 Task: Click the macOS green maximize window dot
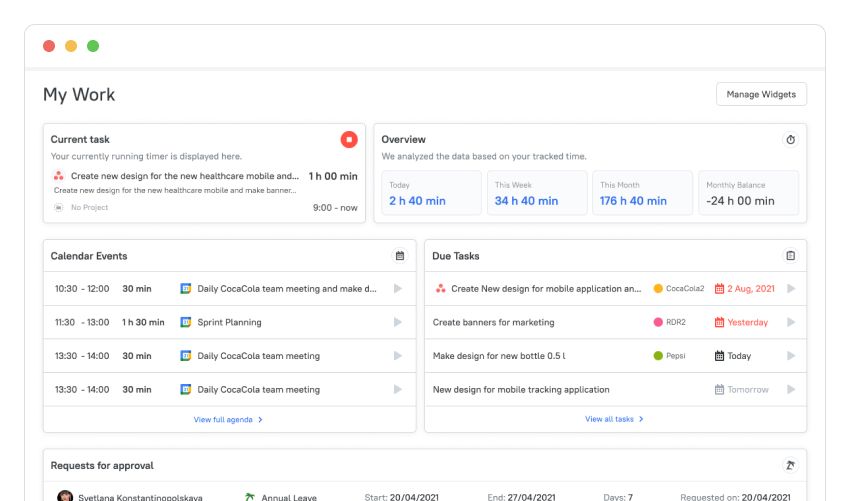point(93,46)
